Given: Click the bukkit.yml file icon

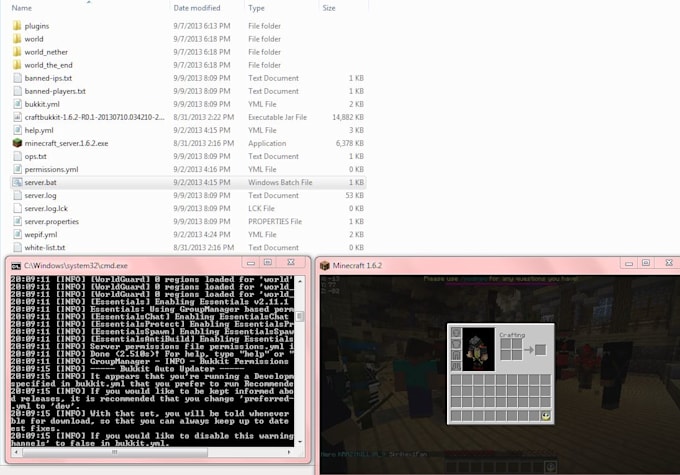Looking at the screenshot, I should click(17, 104).
